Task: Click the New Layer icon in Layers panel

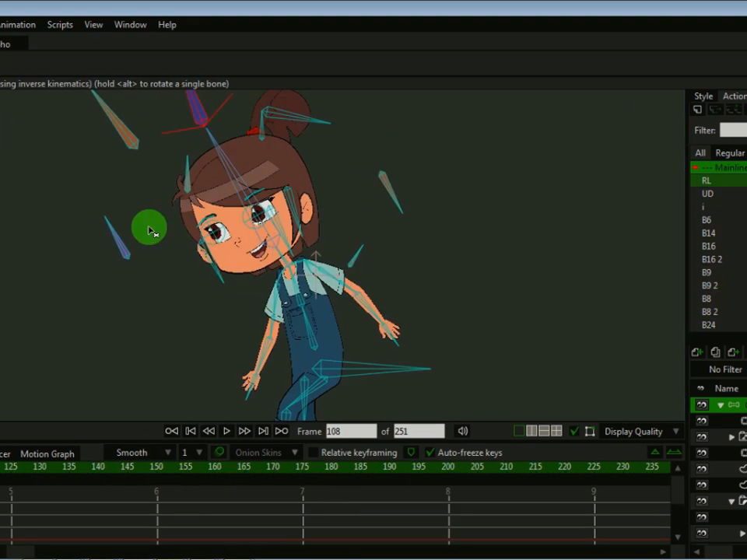Action: pos(697,352)
